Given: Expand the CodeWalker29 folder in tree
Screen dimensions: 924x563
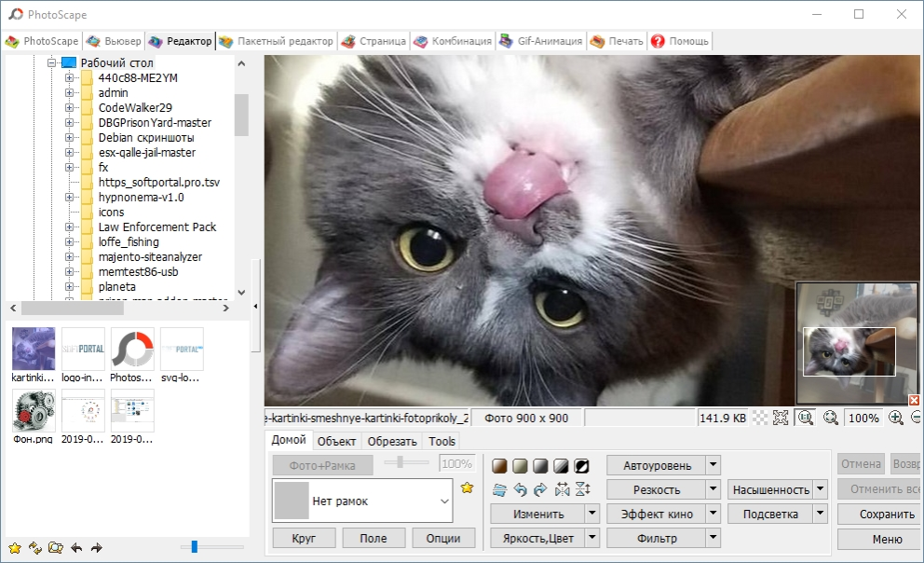Looking at the screenshot, I should coord(69,108).
